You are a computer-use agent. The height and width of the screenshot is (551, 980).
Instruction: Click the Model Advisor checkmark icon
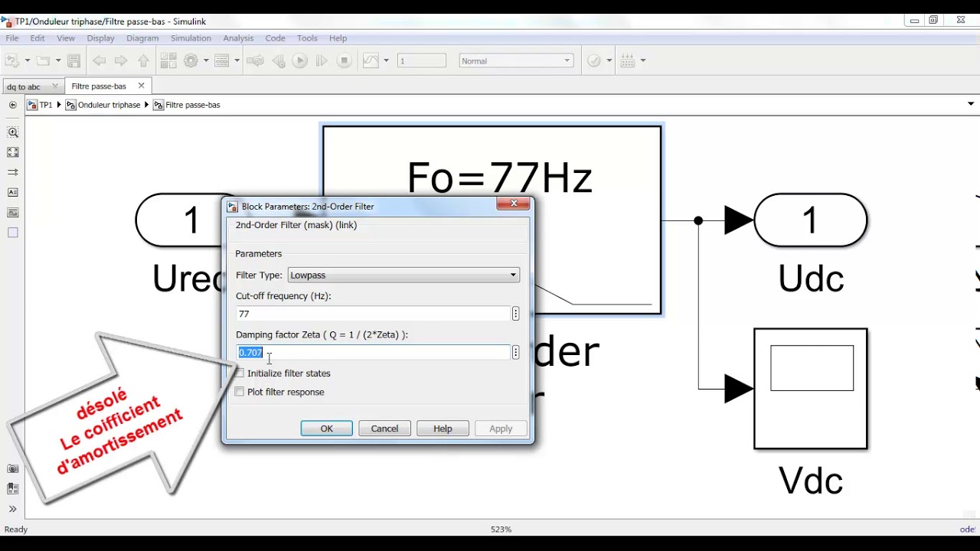tap(594, 60)
